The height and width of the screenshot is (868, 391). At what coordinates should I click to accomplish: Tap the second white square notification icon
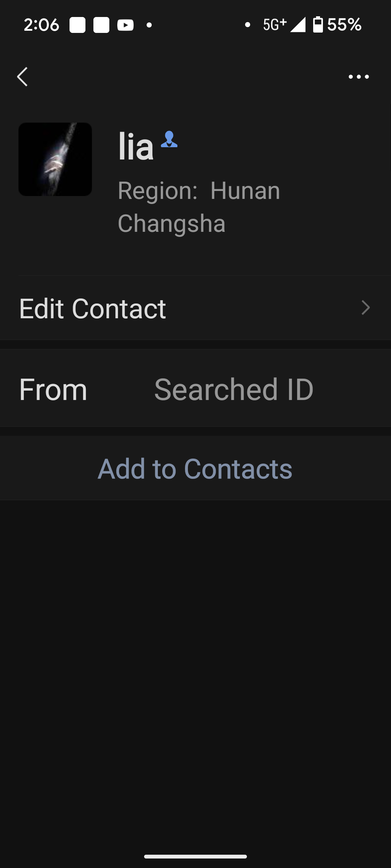pos(101,25)
